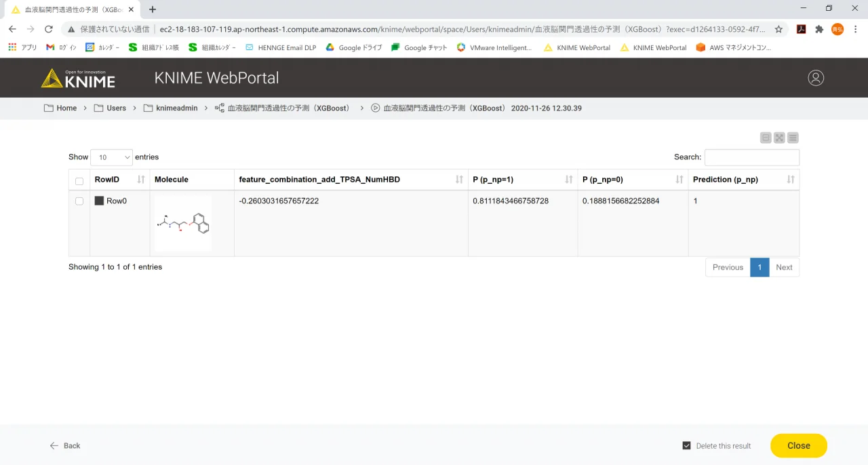Image resolution: width=868 pixels, height=465 pixels.
Task: Uncheck Delete this result checkbox
Action: (x=686, y=445)
